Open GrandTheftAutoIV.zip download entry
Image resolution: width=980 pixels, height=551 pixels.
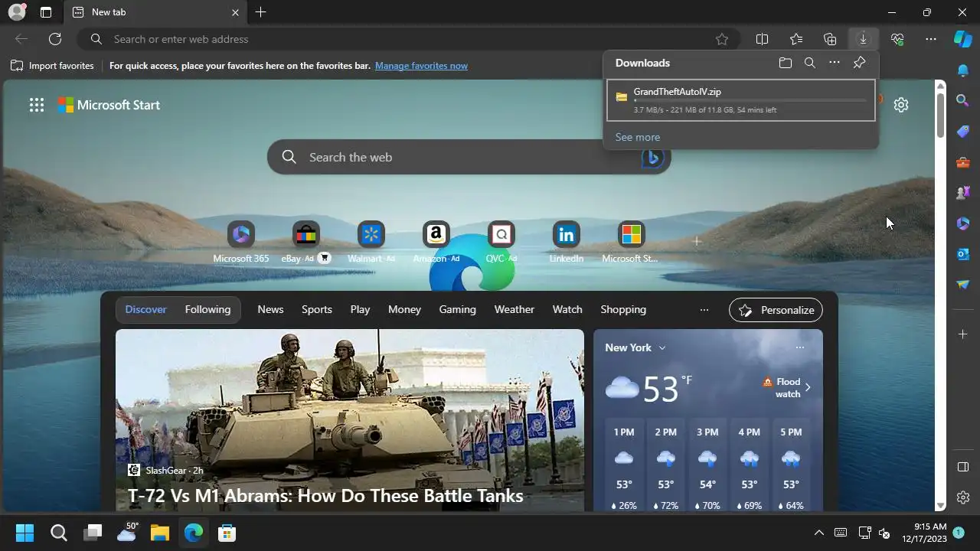click(x=741, y=100)
